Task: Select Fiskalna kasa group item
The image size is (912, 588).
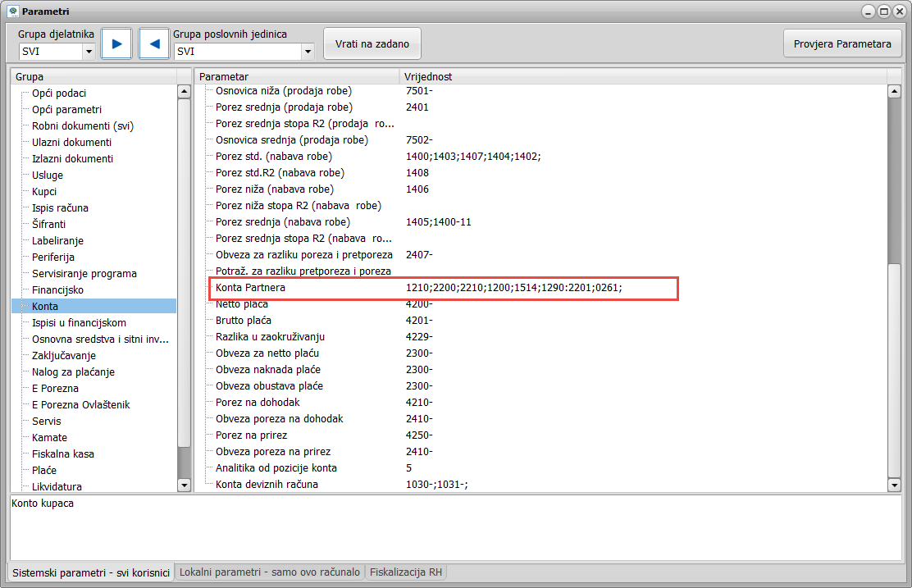Action: pyautogui.click(x=63, y=454)
